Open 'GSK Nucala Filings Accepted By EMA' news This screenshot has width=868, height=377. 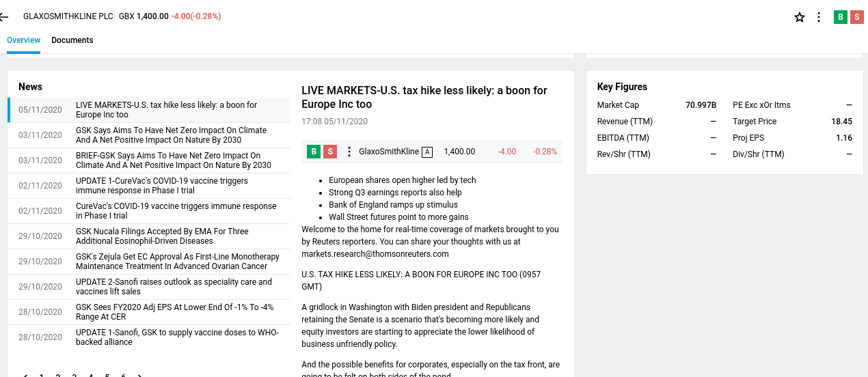(x=149, y=236)
